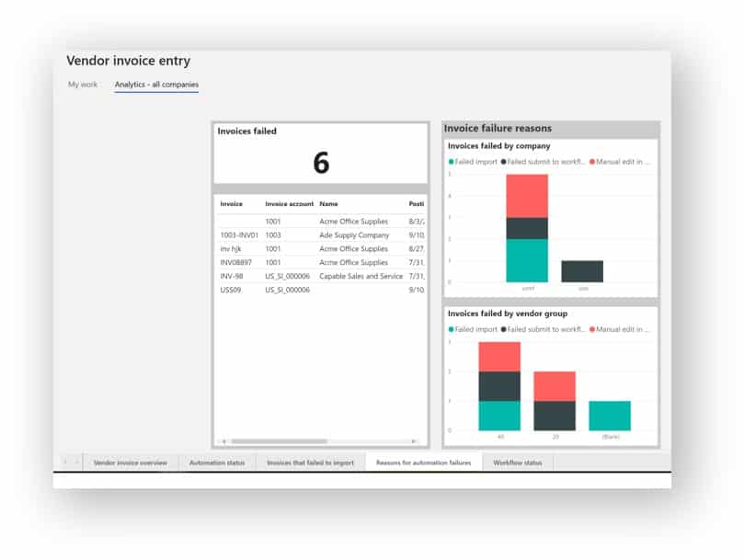Click Ade Supply Company name cell
The height and width of the screenshot is (560, 744).
click(x=354, y=234)
